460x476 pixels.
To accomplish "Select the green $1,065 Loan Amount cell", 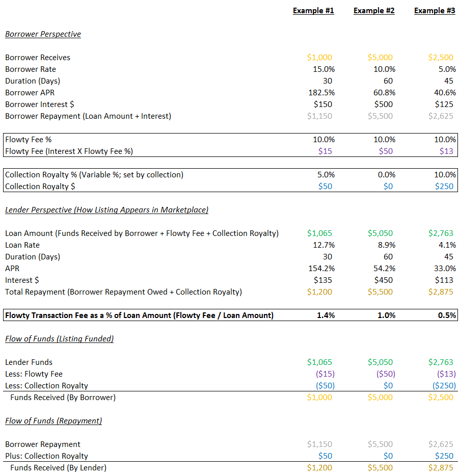I will (x=319, y=233).
